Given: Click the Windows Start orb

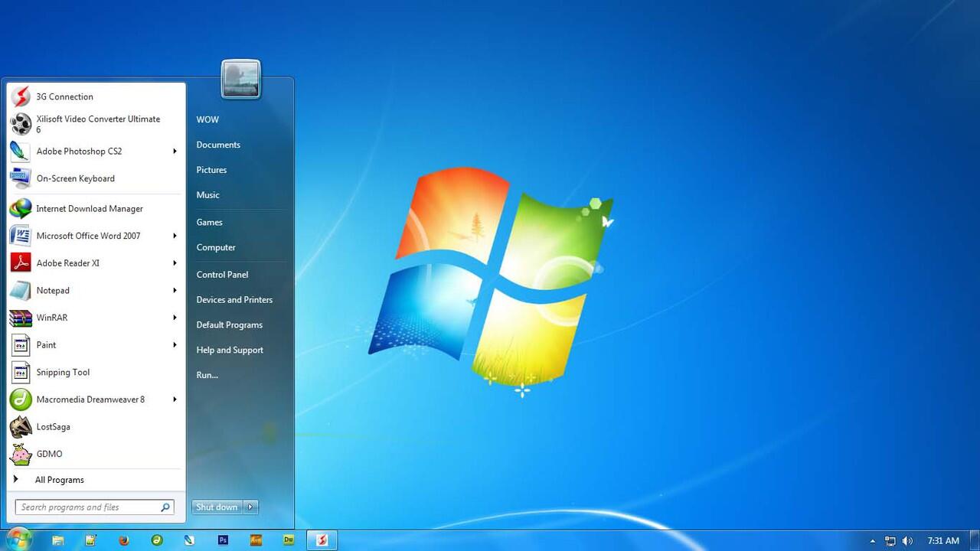Looking at the screenshot, I should pos(18,540).
